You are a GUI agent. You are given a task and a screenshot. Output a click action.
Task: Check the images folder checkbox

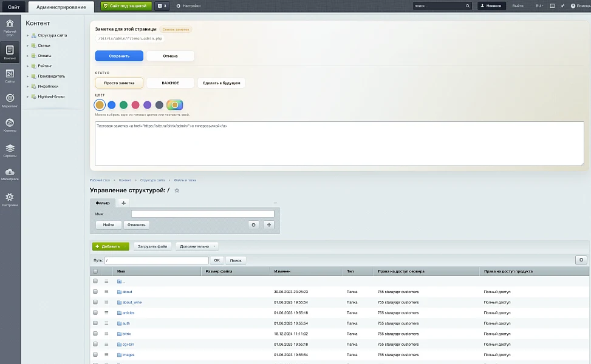click(x=95, y=354)
